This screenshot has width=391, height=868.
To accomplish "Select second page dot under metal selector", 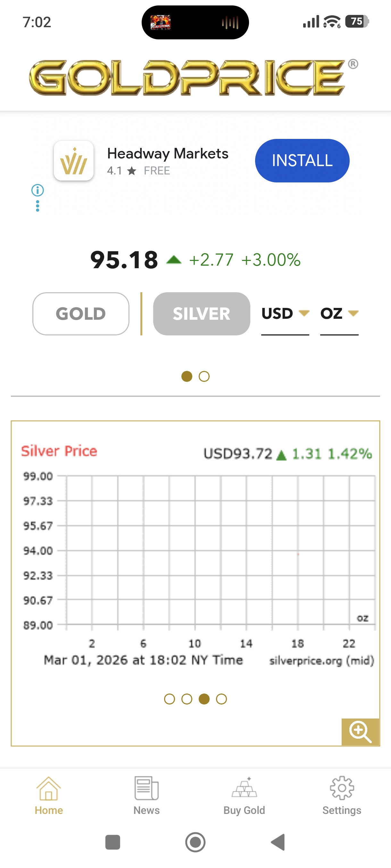I will [204, 376].
